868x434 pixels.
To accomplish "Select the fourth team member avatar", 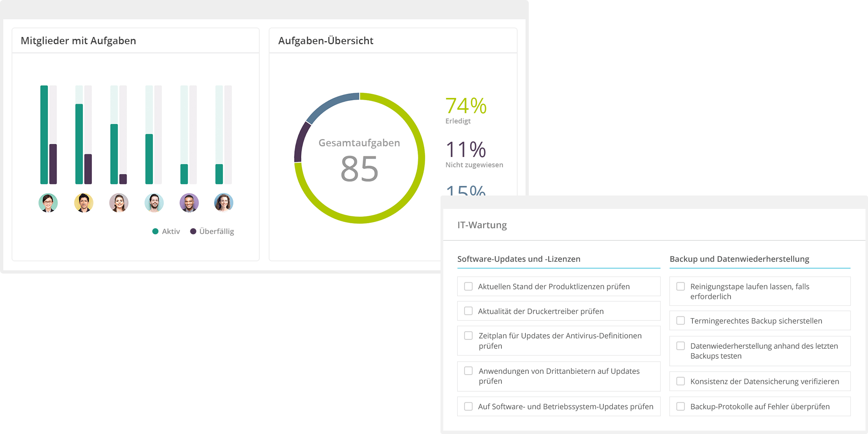I will (x=154, y=203).
